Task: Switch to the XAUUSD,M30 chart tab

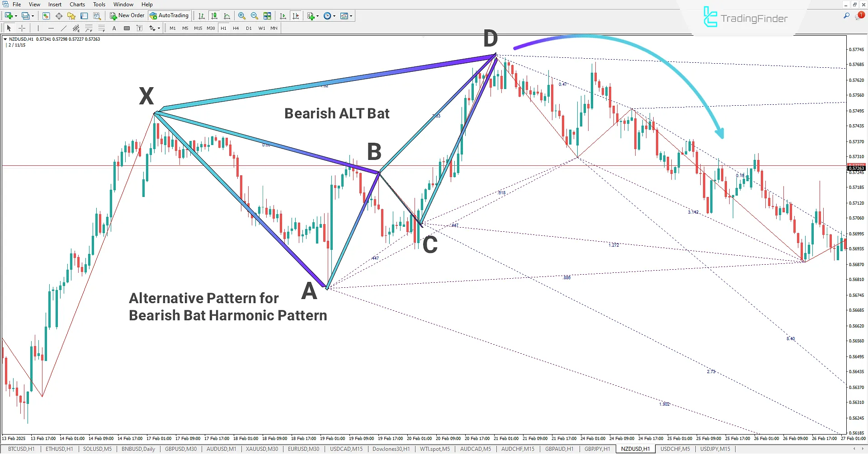Action: tap(261, 449)
